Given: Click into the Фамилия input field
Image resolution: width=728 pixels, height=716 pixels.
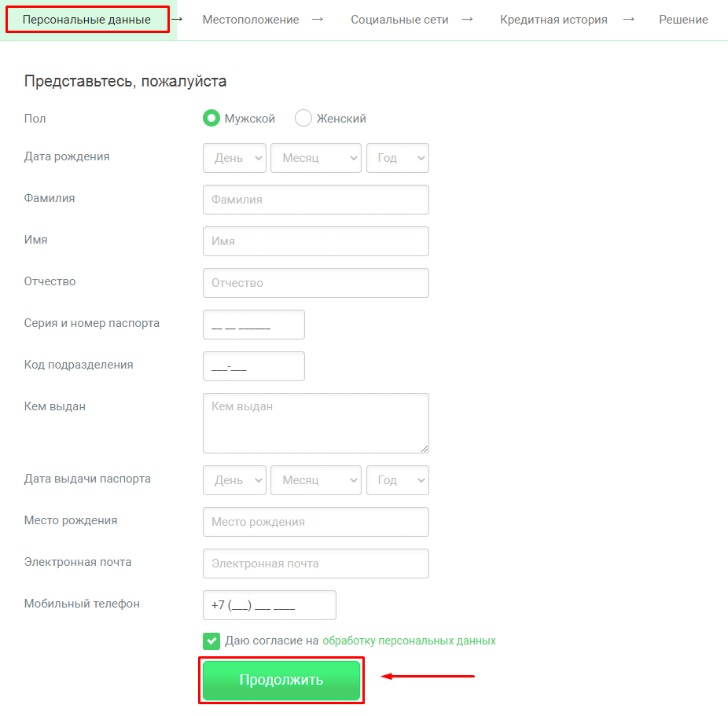Looking at the screenshot, I should tap(315, 200).
